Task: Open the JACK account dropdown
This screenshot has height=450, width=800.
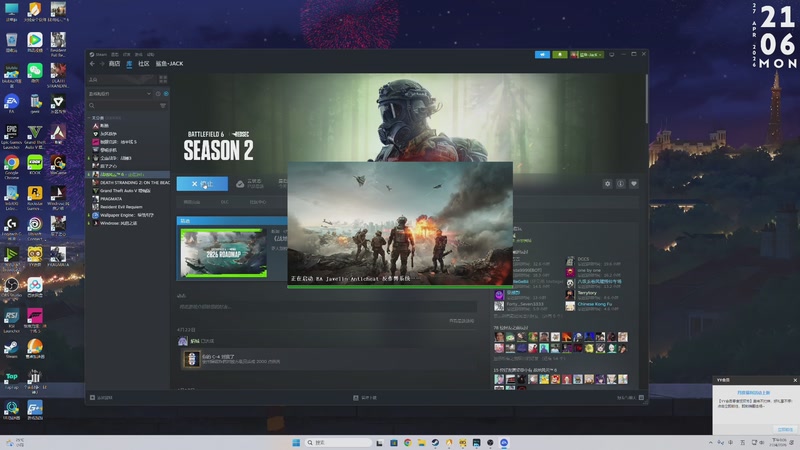Action: (x=587, y=55)
